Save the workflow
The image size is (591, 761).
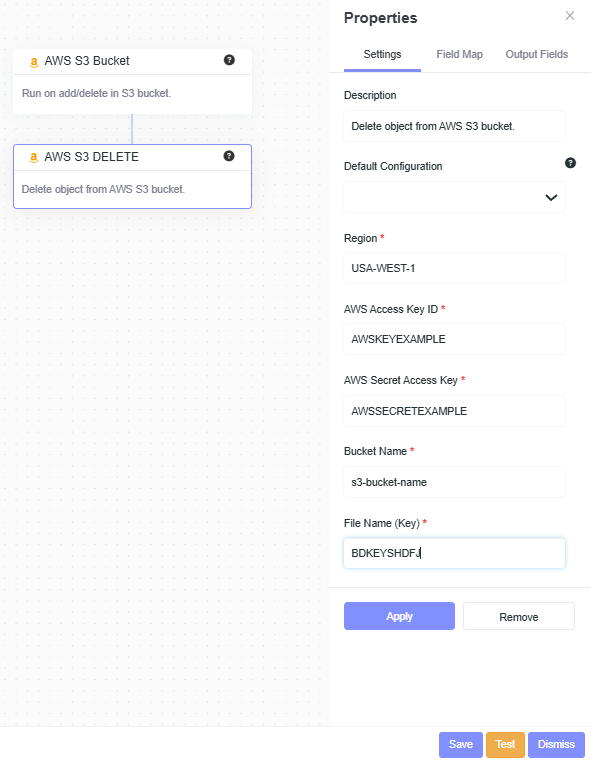[460, 744]
